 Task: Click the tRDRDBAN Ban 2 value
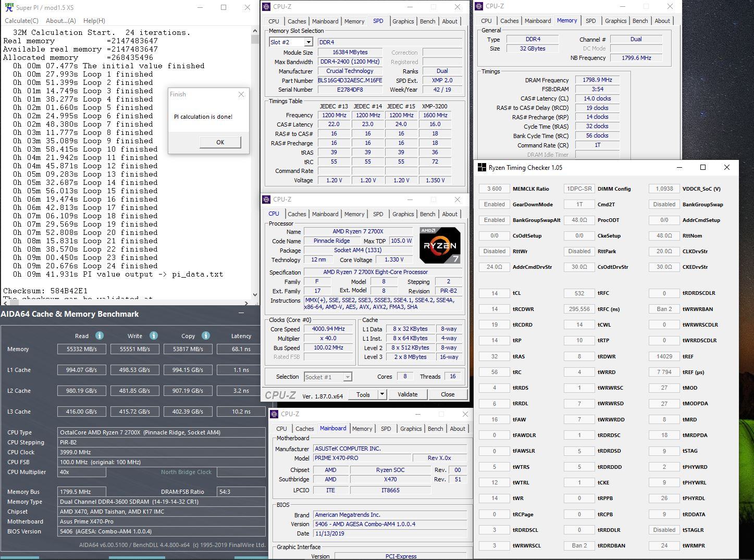[579, 545]
